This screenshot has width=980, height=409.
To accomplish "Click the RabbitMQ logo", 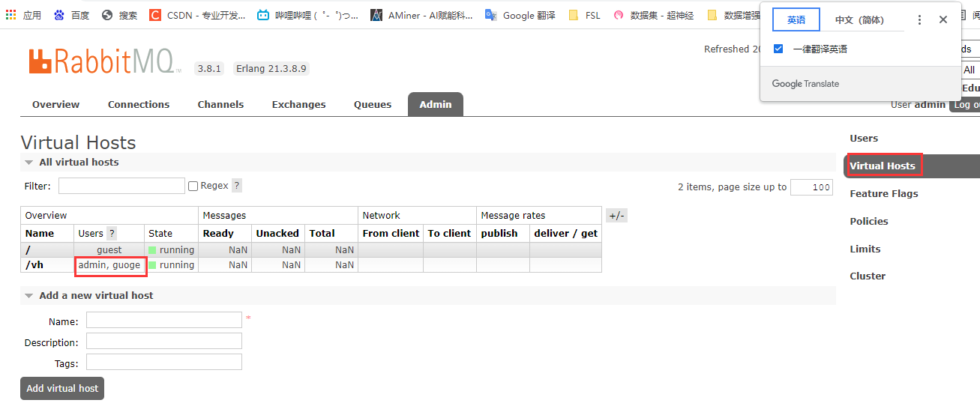I will pyautogui.click(x=105, y=61).
